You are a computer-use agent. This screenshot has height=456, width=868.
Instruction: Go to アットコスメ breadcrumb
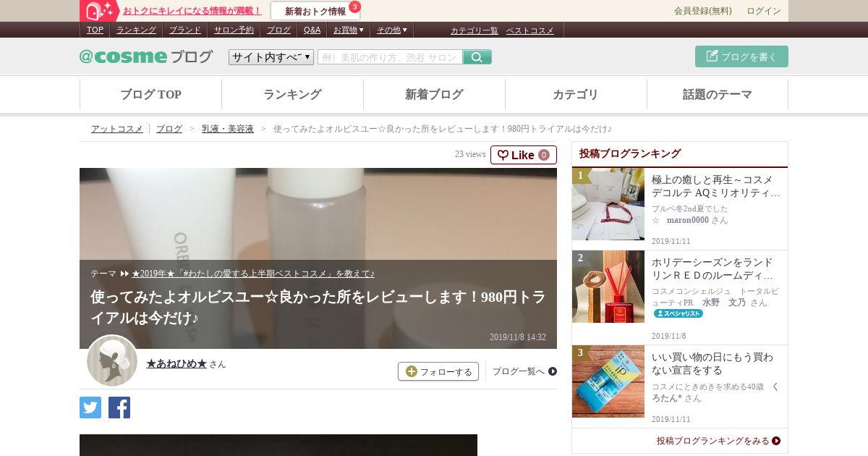[x=117, y=129]
